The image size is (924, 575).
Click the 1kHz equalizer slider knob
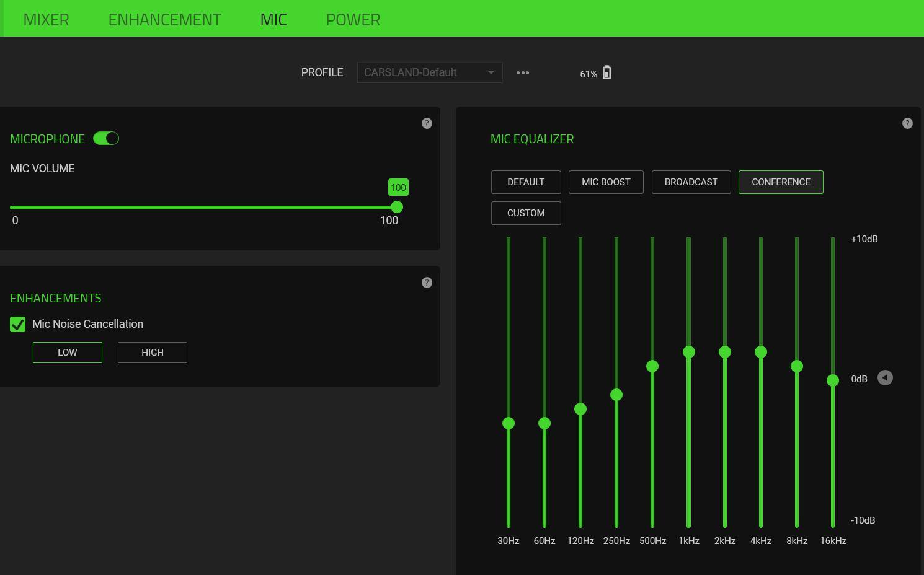tap(688, 352)
